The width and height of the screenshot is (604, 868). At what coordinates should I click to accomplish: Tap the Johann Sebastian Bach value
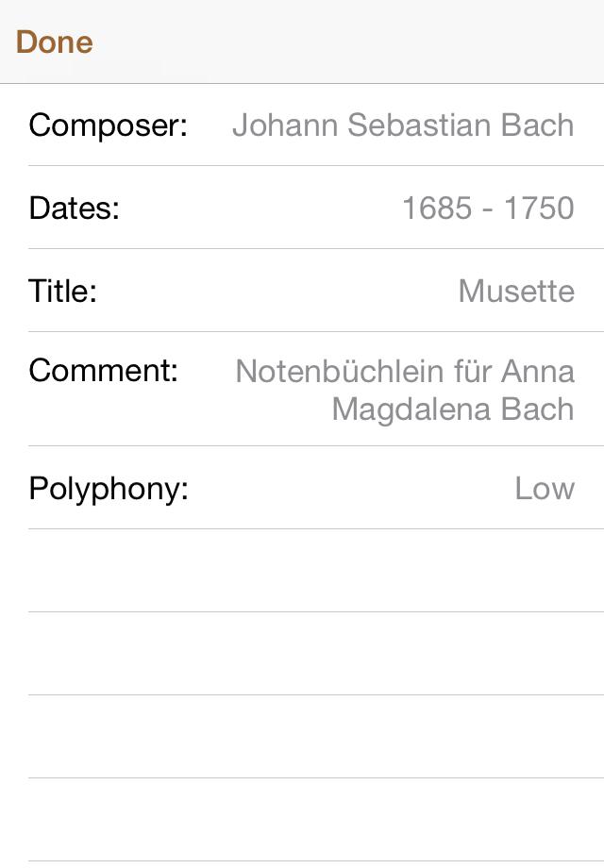click(403, 125)
